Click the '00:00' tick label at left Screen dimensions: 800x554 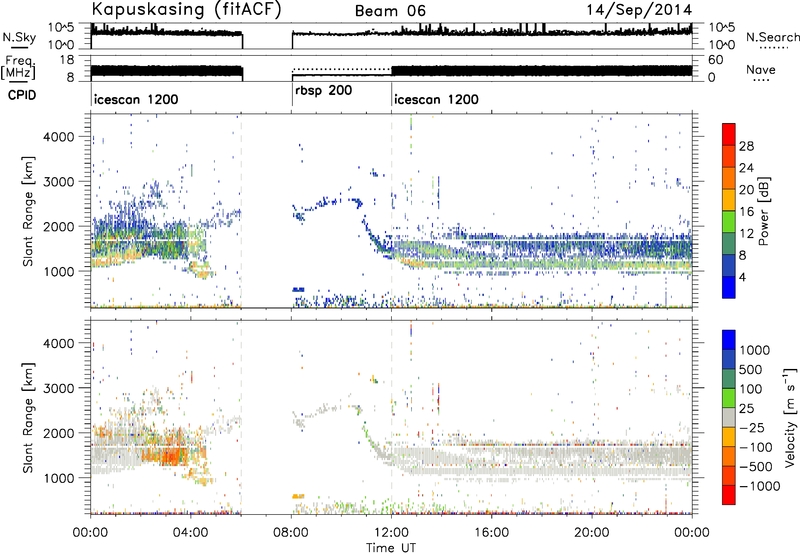click(x=90, y=533)
